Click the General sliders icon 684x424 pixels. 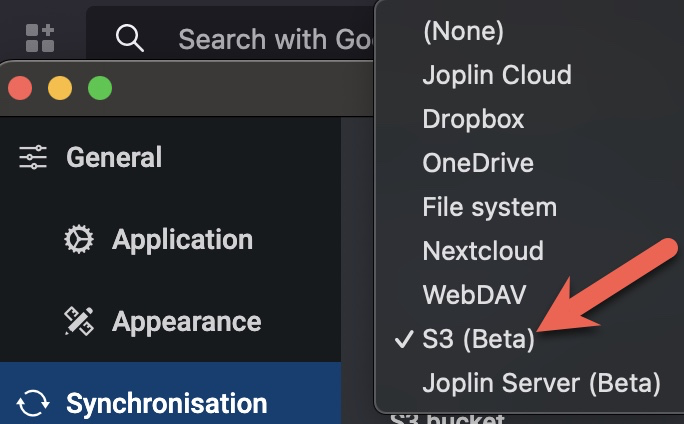(x=33, y=158)
